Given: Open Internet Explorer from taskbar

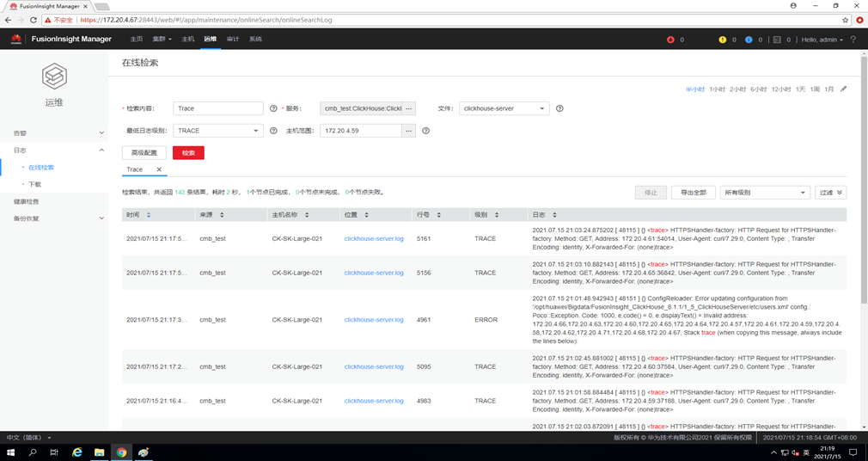Looking at the screenshot, I should tap(77, 452).
